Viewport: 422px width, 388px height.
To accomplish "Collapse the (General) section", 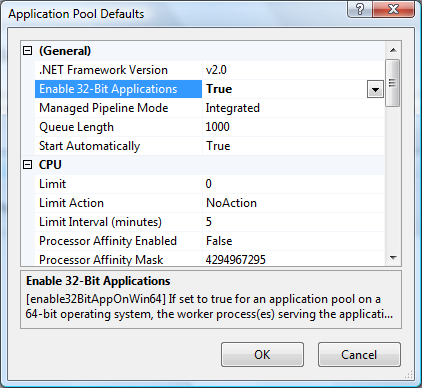I will point(28,51).
